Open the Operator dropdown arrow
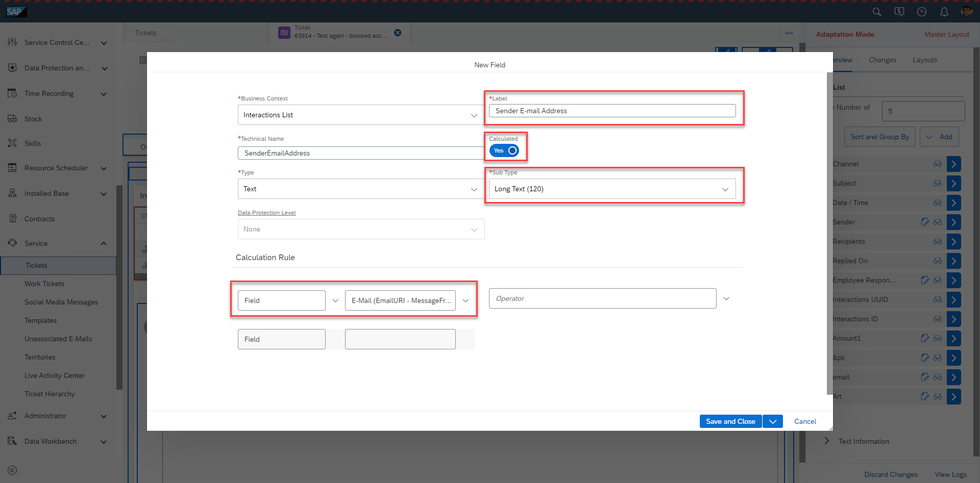The height and width of the screenshot is (483, 980). point(726,298)
